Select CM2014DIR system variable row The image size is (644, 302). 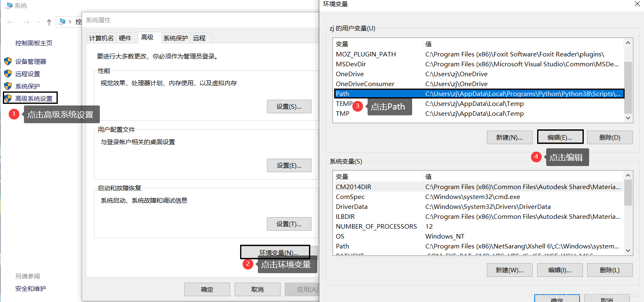(x=479, y=187)
